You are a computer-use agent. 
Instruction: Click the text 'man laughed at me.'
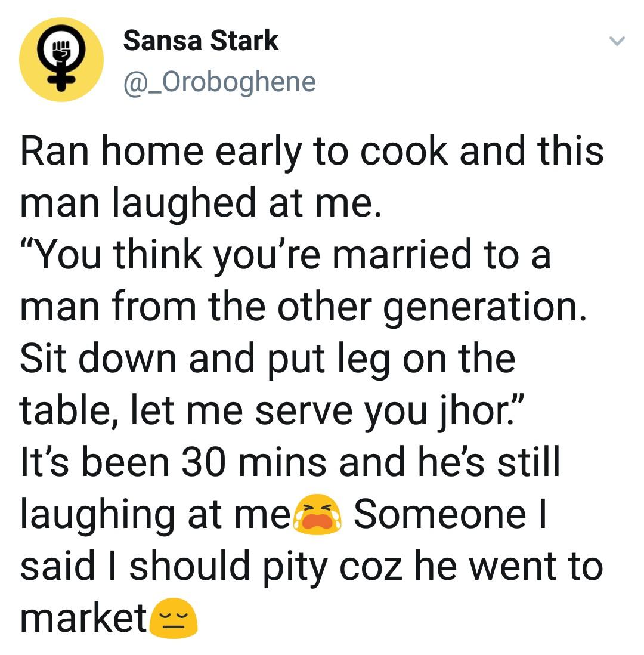(x=200, y=203)
